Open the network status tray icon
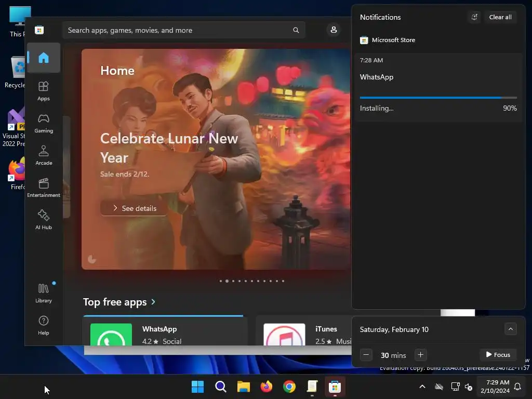532x399 pixels. [x=455, y=387]
